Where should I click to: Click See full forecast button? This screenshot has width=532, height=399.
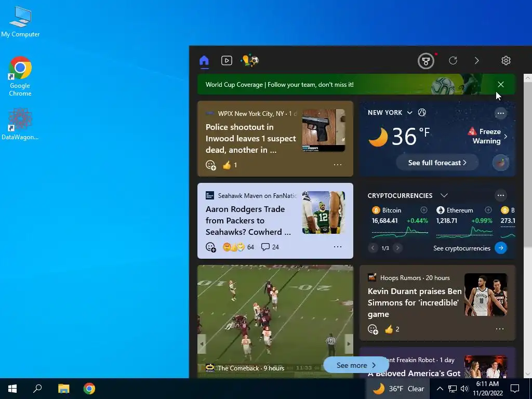click(437, 163)
